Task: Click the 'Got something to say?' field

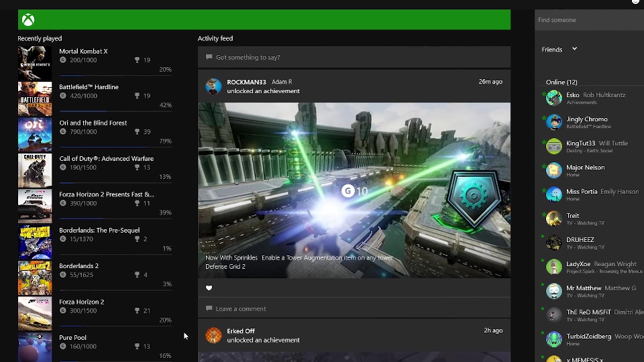Action: (x=354, y=57)
